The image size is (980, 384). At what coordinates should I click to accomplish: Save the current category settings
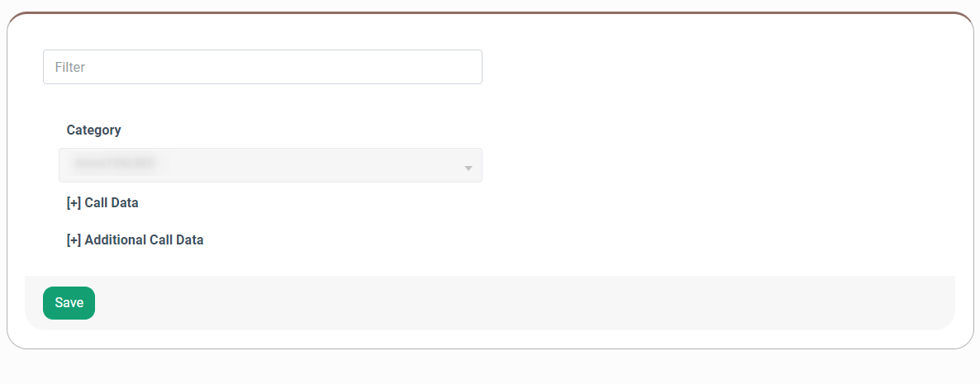[x=69, y=303]
